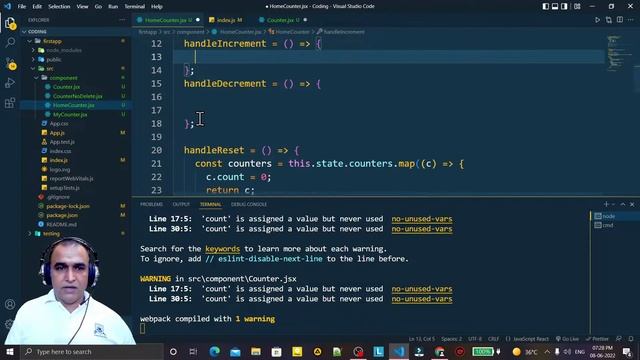The image size is (640, 360).
Task: Open the editor More Actions ellipsis
Action: click(x=631, y=20)
